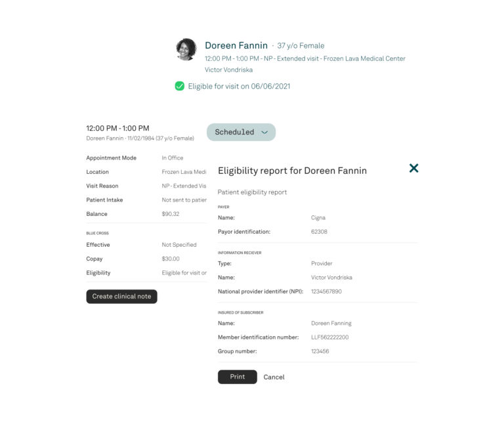This screenshot has height=426, width=504.
Task: Click the NPI value 1234567890
Action: coord(326,291)
